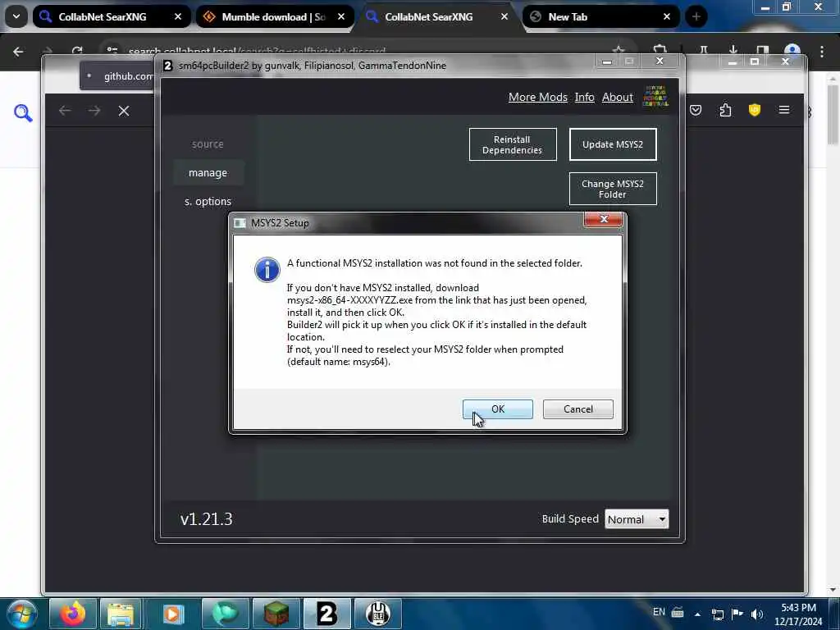Click the v1.21.3 version text
The width and height of the screenshot is (840, 630).
(206, 519)
